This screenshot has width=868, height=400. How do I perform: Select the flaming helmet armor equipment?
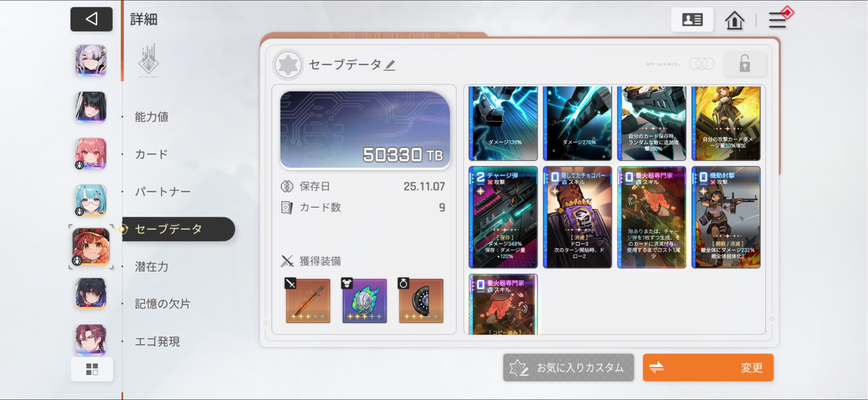click(364, 300)
